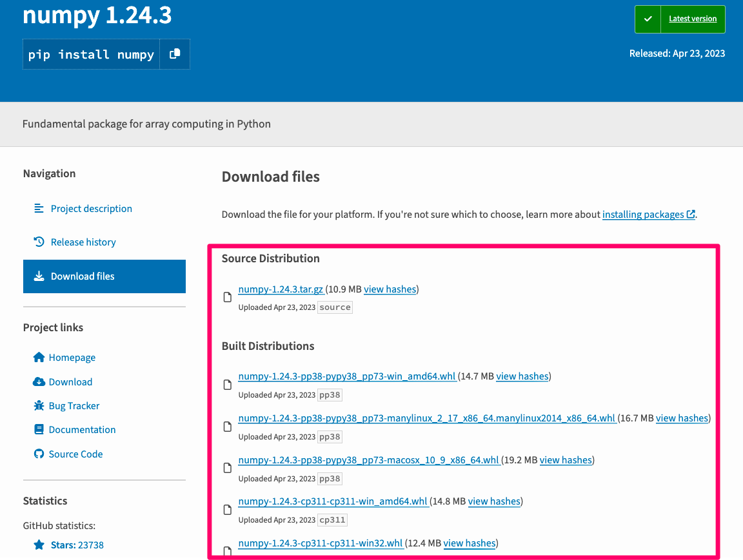Visit the project Homepage link

click(72, 358)
